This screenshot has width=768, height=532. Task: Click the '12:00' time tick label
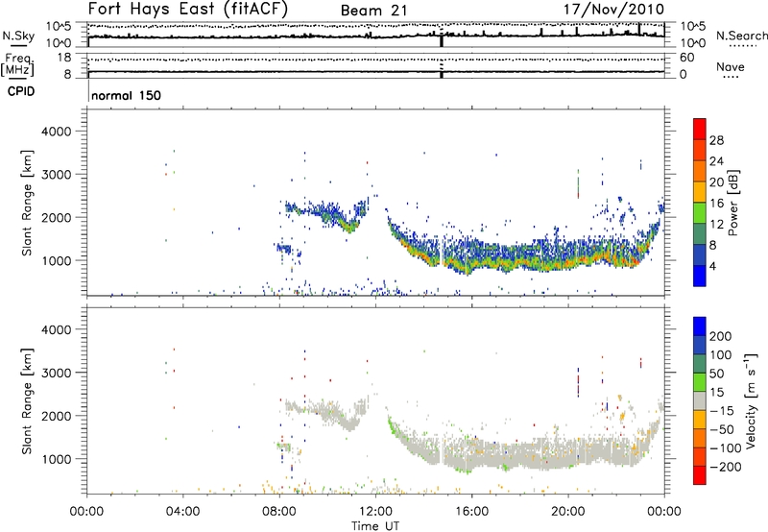tap(375, 512)
